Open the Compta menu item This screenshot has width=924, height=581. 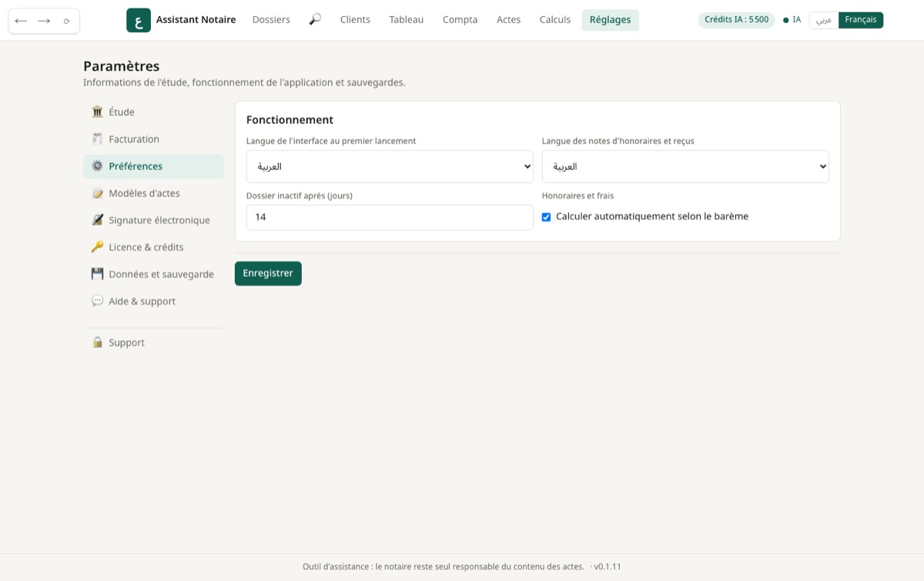point(460,20)
